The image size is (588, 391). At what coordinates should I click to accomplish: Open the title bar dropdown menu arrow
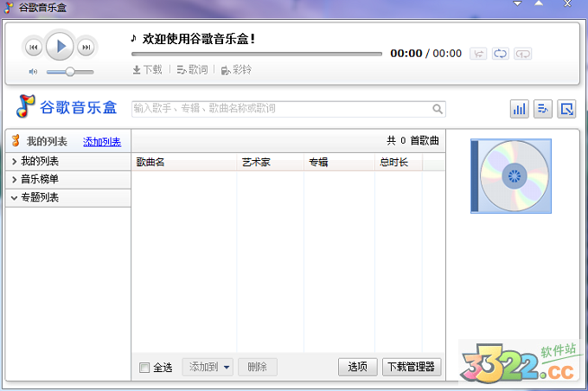(517, 3)
